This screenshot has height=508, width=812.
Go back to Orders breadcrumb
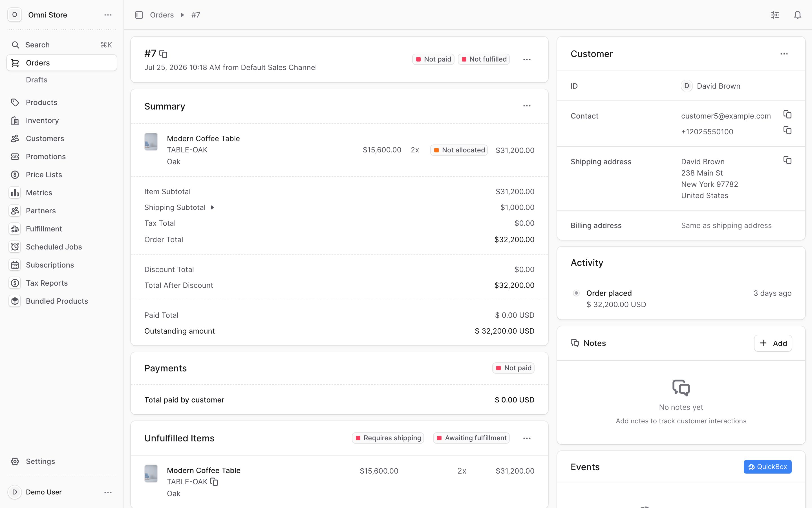tap(162, 15)
